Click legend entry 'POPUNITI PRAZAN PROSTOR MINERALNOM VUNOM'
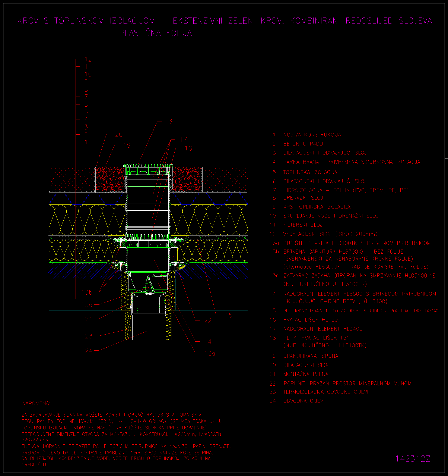The width and height of the screenshot is (448, 476). click(x=347, y=383)
